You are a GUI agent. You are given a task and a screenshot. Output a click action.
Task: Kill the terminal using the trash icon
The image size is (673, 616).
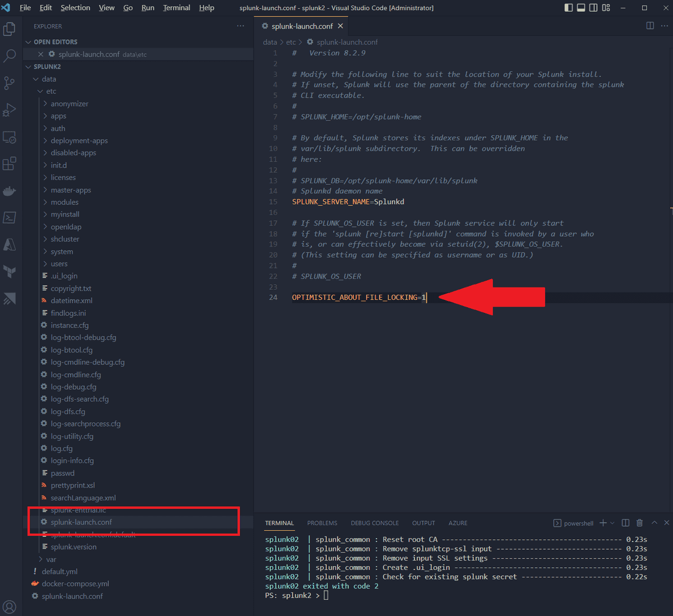click(x=639, y=522)
